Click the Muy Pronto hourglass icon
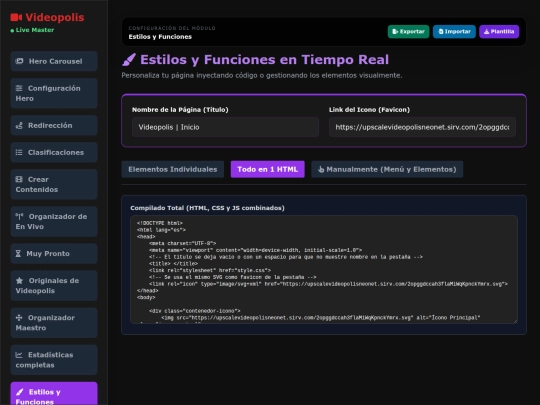 click(x=18, y=253)
